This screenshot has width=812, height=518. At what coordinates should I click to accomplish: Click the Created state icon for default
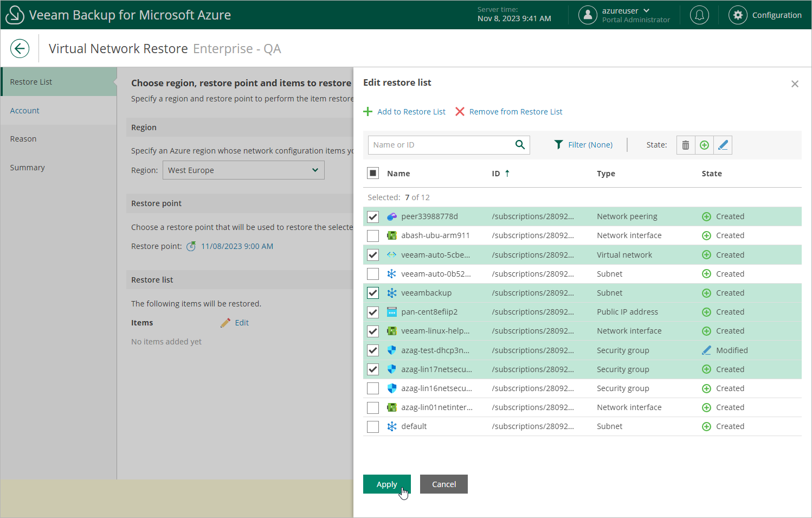(x=706, y=426)
